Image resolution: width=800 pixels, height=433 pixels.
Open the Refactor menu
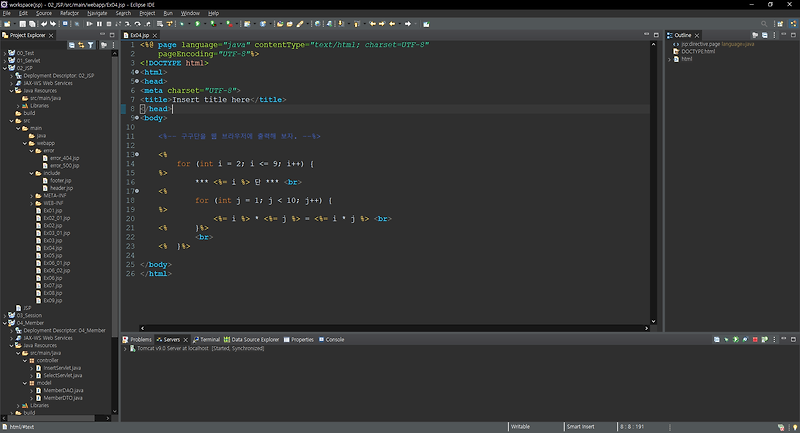coord(69,13)
